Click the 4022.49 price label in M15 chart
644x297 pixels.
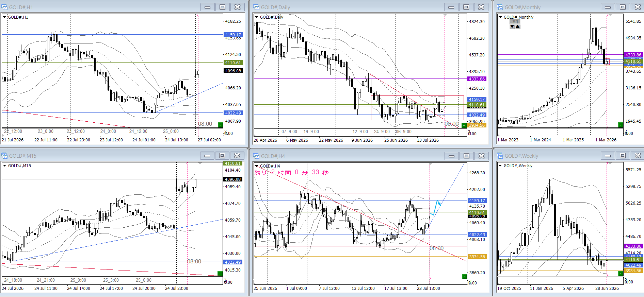pyautogui.click(x=232, y=262)
